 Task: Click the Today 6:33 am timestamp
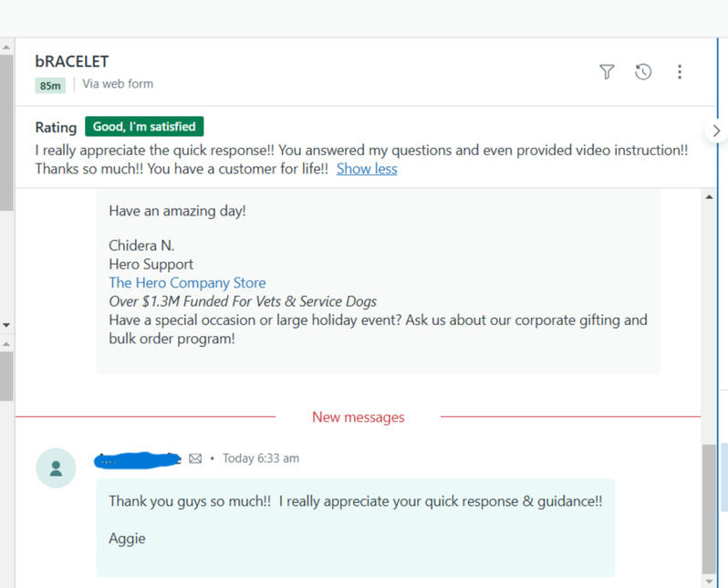click(261, 458)
